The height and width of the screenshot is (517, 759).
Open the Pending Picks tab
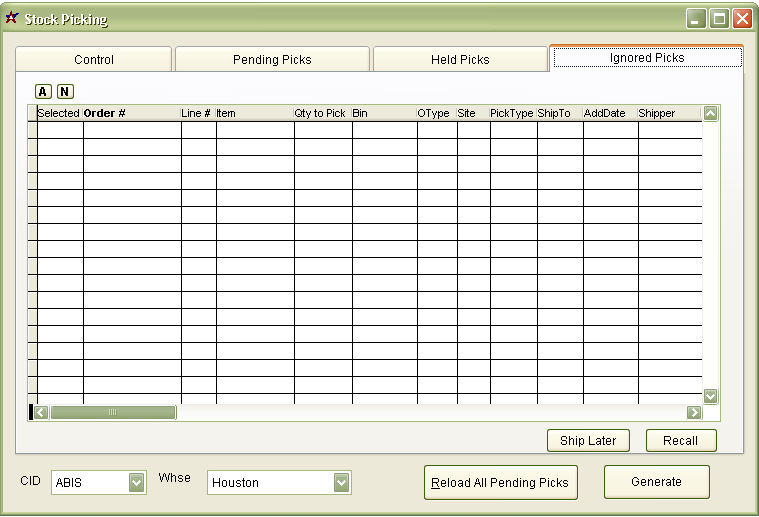coord(272,60)
